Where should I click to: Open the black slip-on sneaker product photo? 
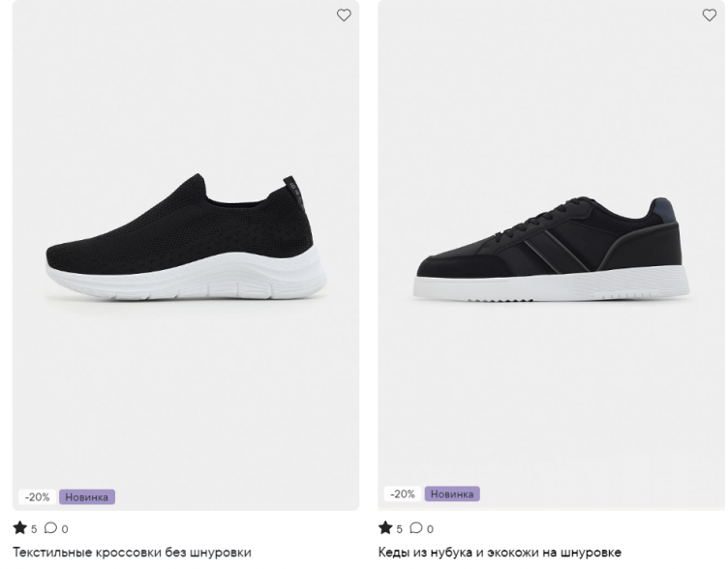coord(186,232)
